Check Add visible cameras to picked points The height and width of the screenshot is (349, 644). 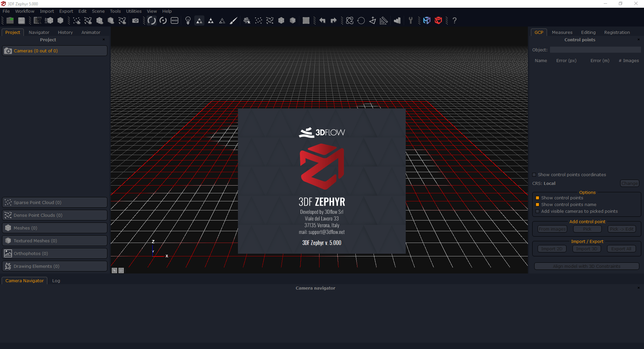[538, 211]
